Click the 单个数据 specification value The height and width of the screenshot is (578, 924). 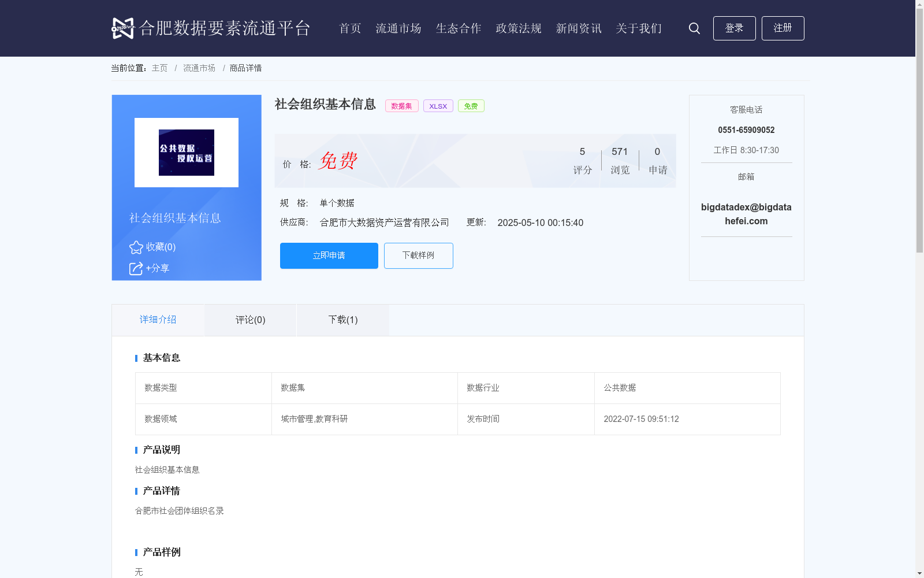[337, 203]
